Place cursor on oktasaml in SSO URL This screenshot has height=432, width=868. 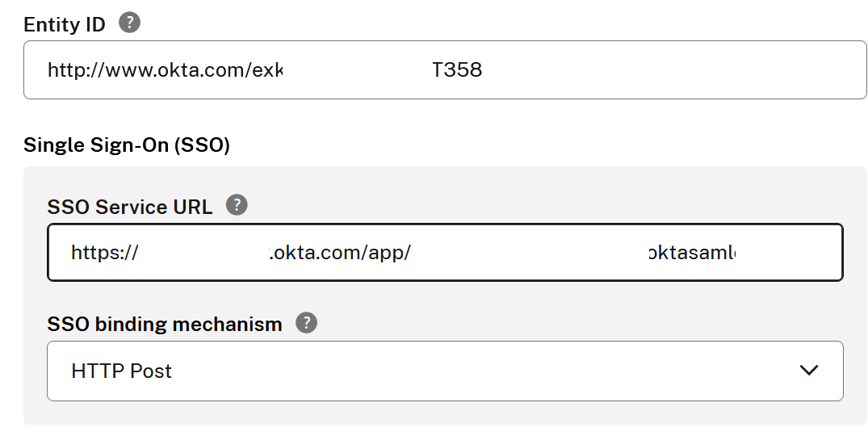[693, 254]
